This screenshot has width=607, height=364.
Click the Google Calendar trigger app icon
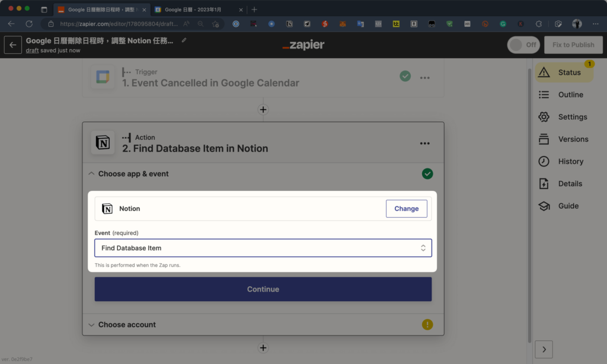tap(103, 77)
